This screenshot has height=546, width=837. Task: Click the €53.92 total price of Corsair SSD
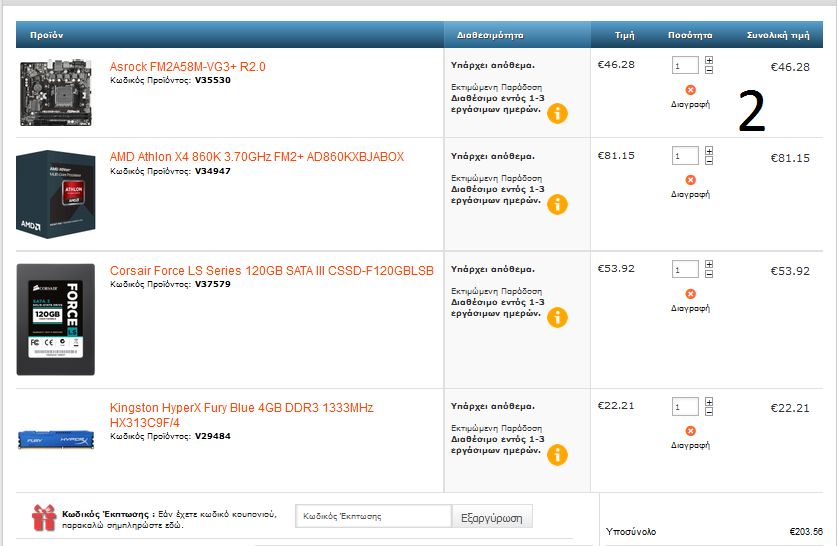(789, 271)
